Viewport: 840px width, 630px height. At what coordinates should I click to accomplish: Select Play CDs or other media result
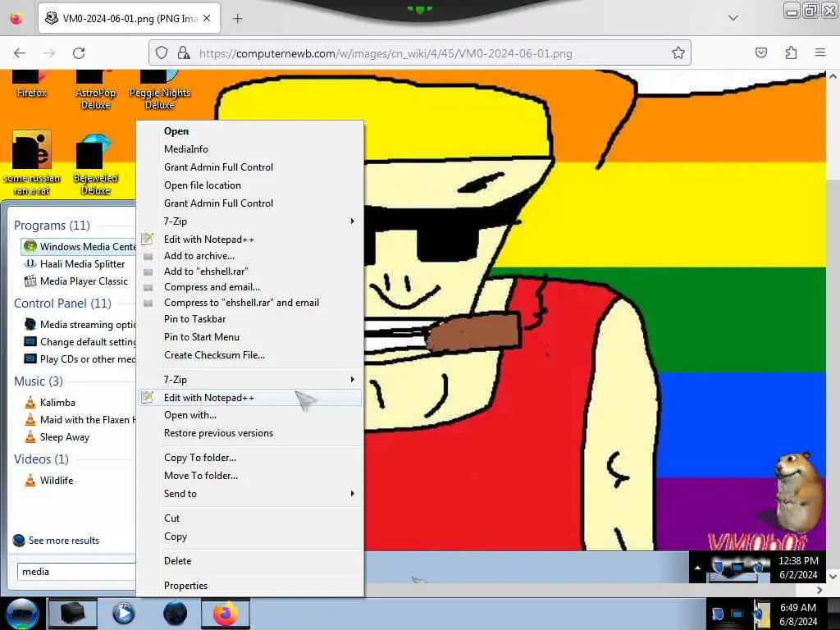[80, 359]
